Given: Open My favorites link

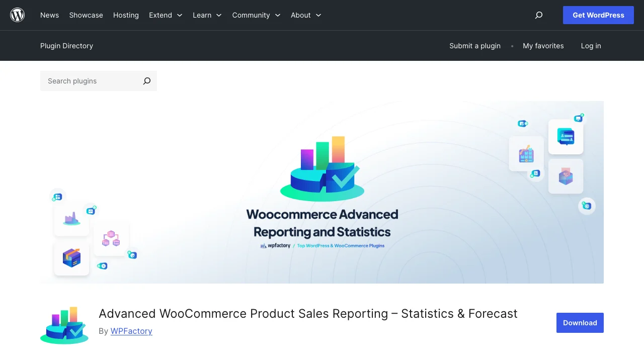Looking at the screenshot, I should click(543, 46).
